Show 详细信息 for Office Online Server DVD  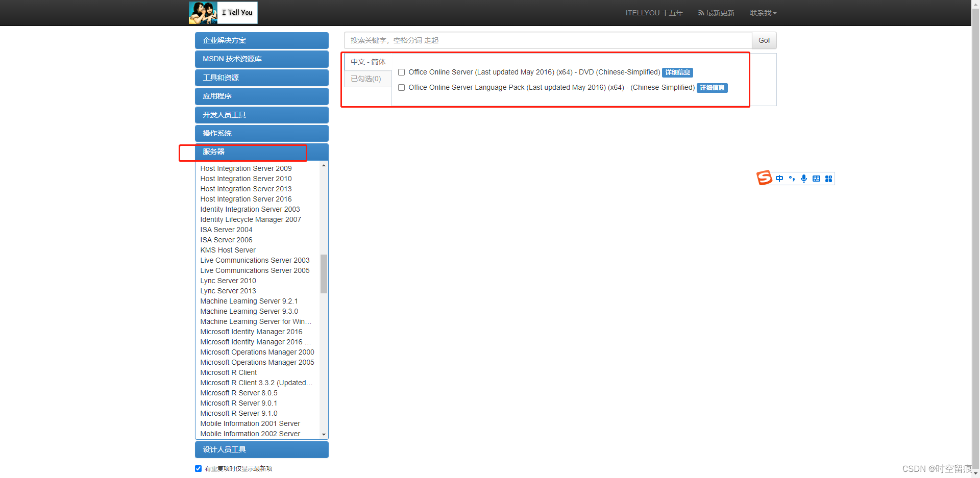(677, 72)
